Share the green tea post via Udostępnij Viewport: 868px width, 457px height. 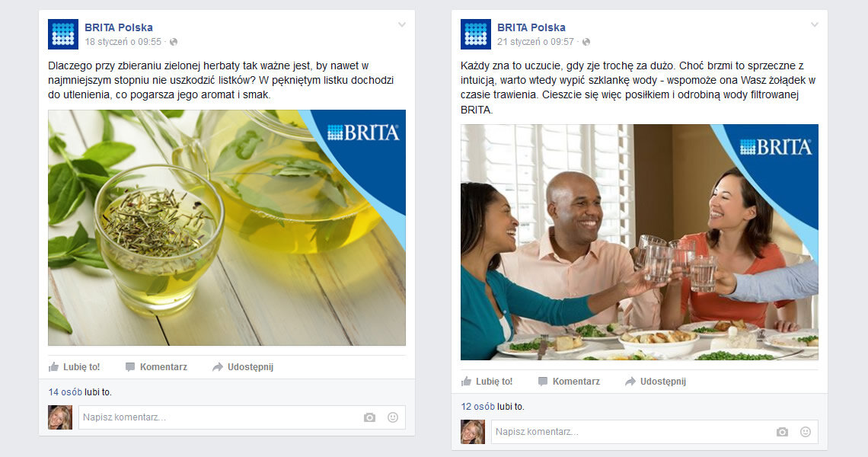(243, 366)
